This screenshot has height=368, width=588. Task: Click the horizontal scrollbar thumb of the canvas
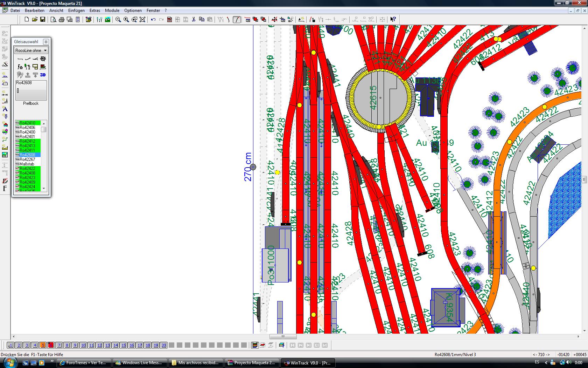click(283, 336)
